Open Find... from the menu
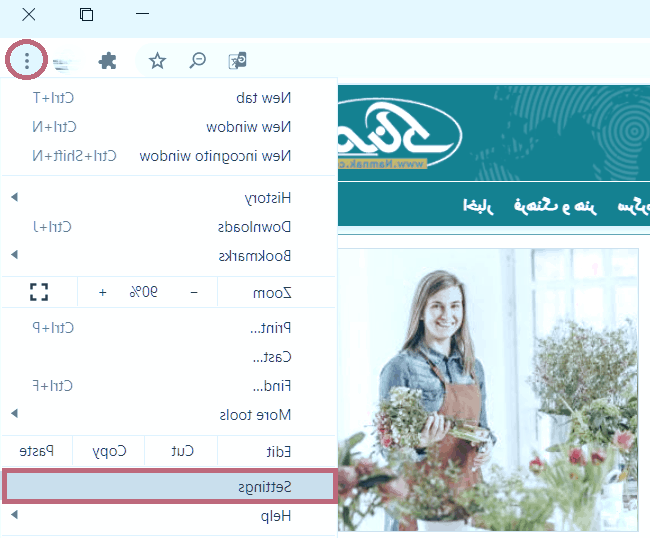Image resolution: width=650 pixels, height=538 pixels. click(168, 386)
